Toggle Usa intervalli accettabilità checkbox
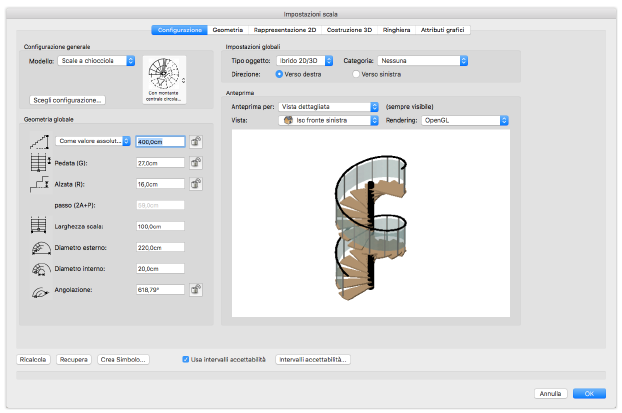This screenshot has height=413, width=622. (x=185, y=359)
